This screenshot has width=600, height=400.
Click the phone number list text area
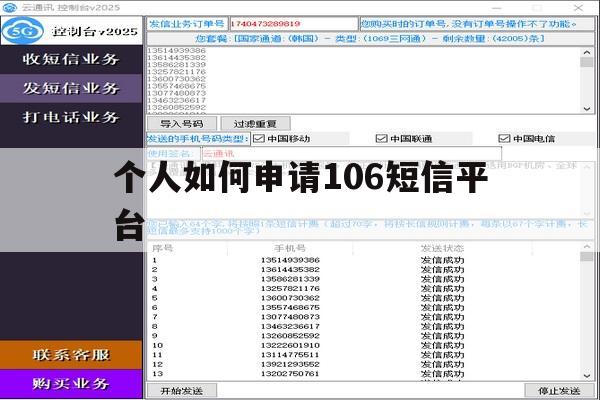pos(364,80)
